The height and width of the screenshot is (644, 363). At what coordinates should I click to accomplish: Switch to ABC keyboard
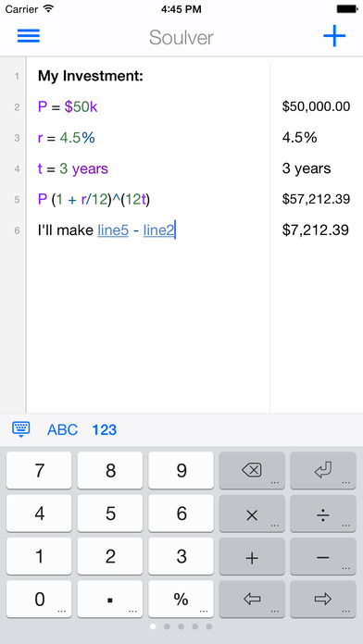tap(62, 430)
